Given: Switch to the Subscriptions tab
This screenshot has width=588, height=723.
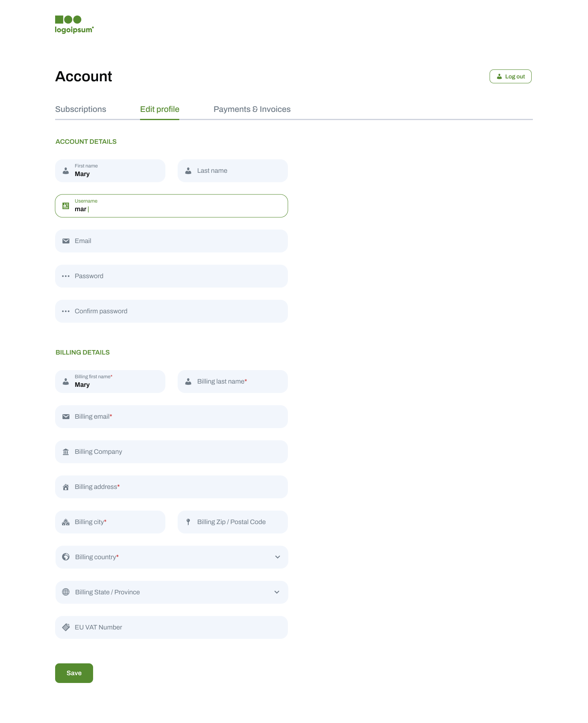Looking at the screenshot, I should pyautogui.click(x=80, y=109).
